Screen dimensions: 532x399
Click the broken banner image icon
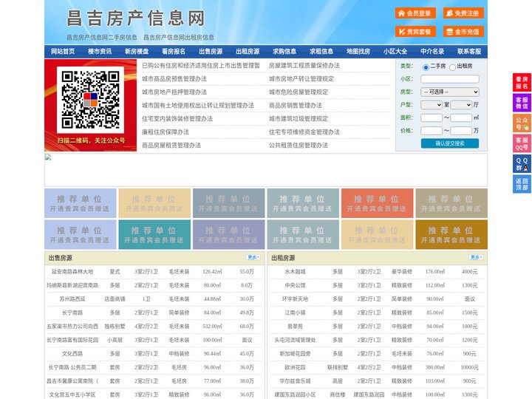tap(48, 157)
